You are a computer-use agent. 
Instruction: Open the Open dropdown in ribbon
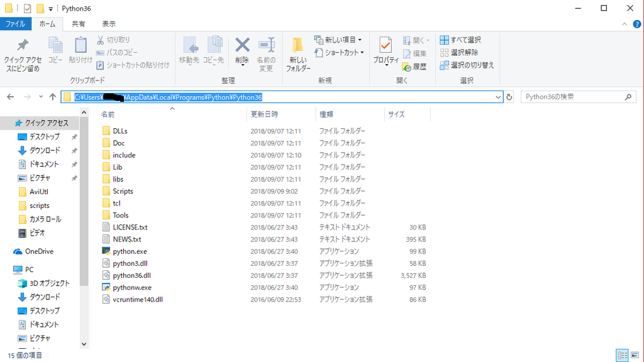[416, 40]
